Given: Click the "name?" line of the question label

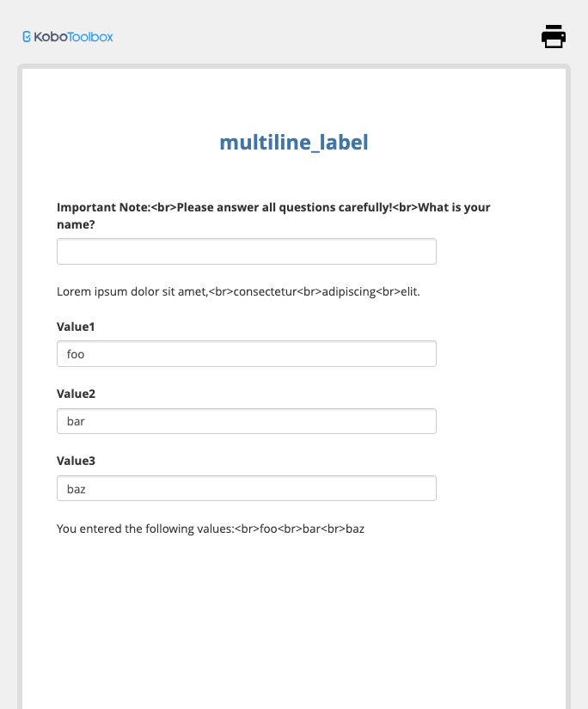Looking at the screenshot, I should click(x=76, y=224).
